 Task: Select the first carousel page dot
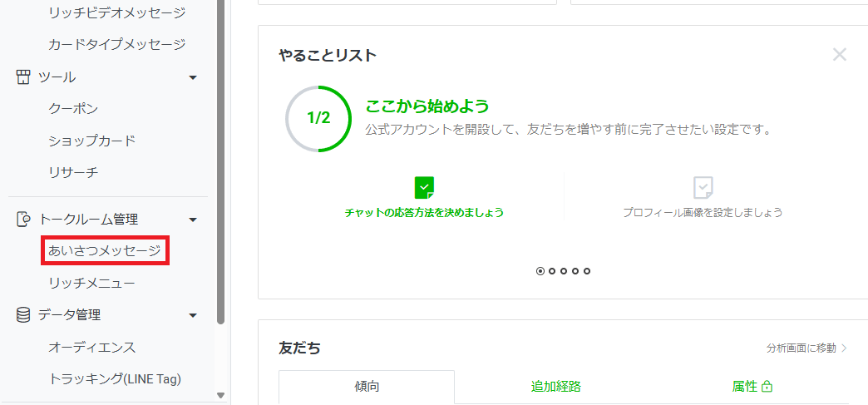pos(540,271)
